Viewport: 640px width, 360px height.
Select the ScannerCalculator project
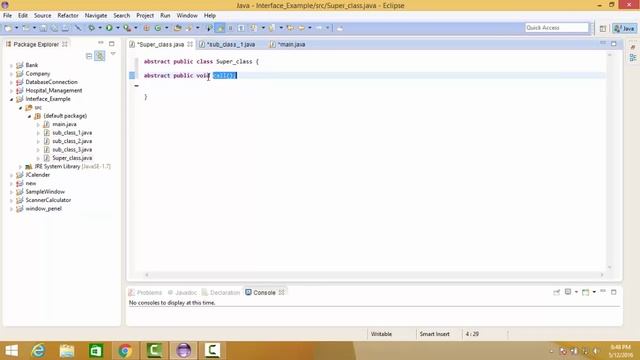click(x=48, y=200)
